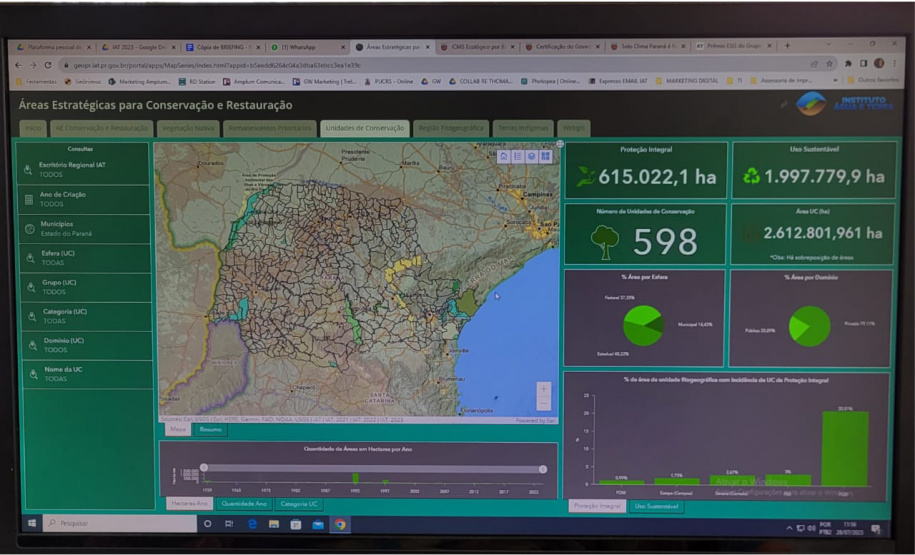
Task: Click the map zoom in plus button
Action: (x=543, y=389)
